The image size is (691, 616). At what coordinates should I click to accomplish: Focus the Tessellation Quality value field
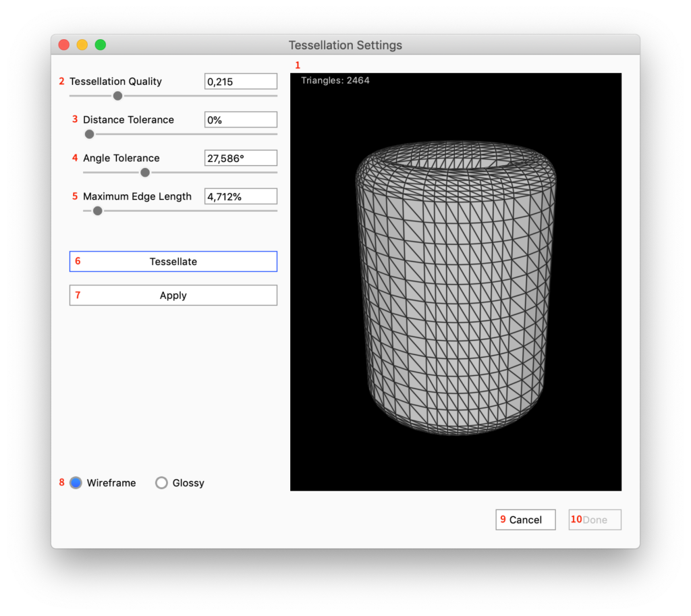[x=240, y=82]
